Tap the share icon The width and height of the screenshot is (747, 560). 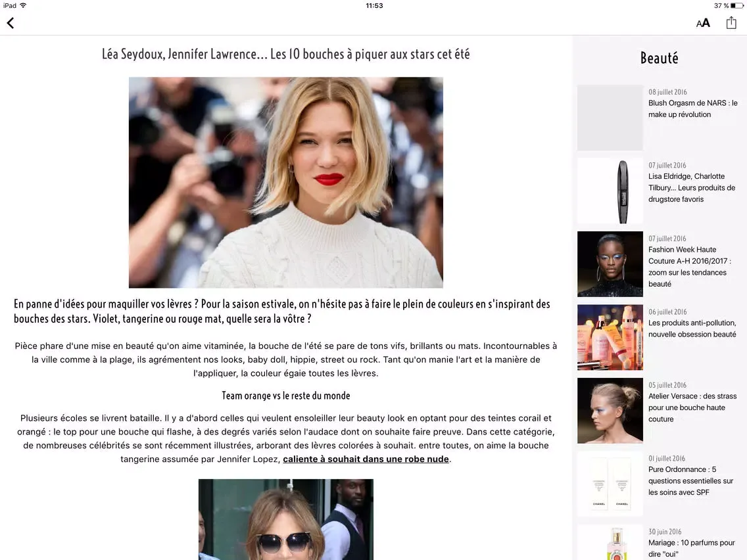731,22
